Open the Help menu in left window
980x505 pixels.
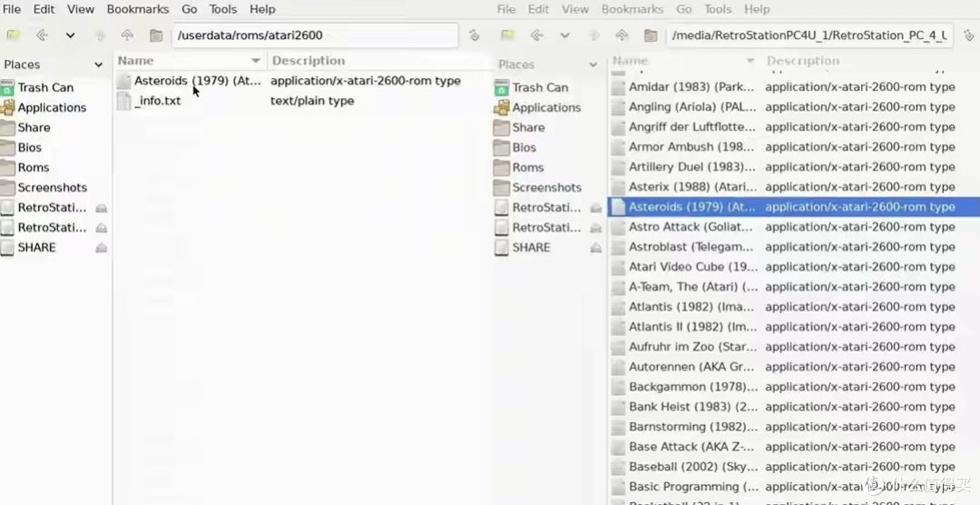pos(262,9)
